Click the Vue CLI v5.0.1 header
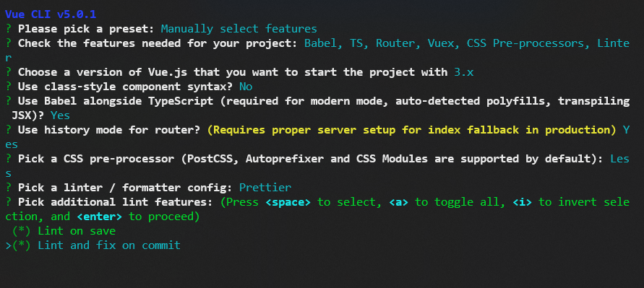The image size is (644, 288). tap(51, 14)
